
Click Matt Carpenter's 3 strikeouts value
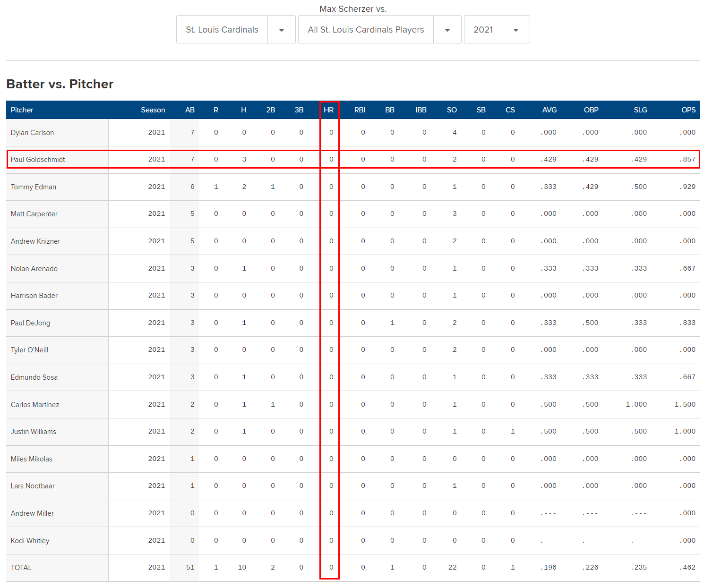coord(455,213)
